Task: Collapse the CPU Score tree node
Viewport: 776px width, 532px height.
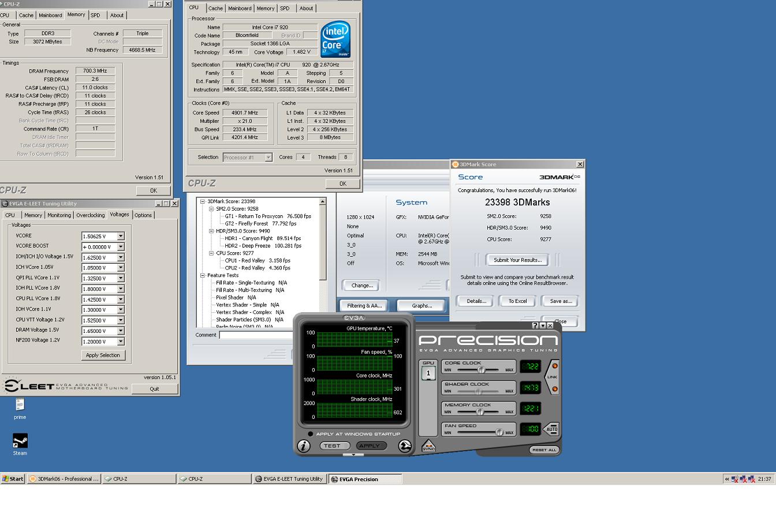Action: (211, 253)
